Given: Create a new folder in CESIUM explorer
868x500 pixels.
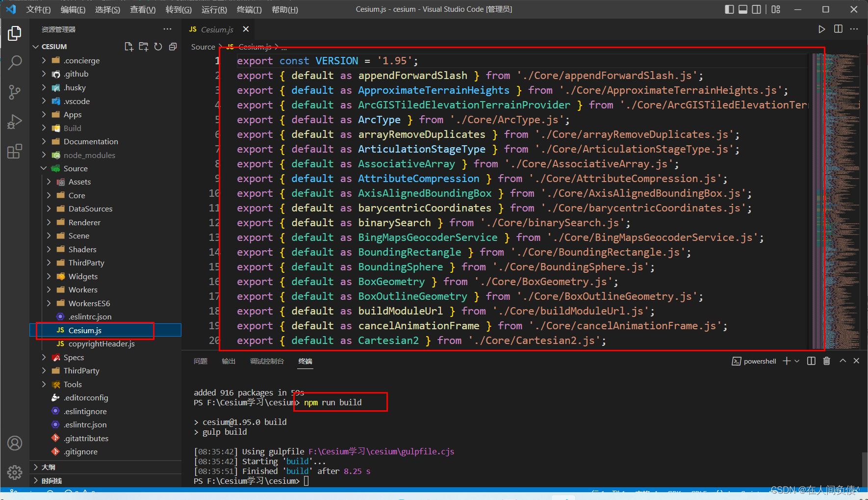Looking at the screenshot, I should click(143, 47).
